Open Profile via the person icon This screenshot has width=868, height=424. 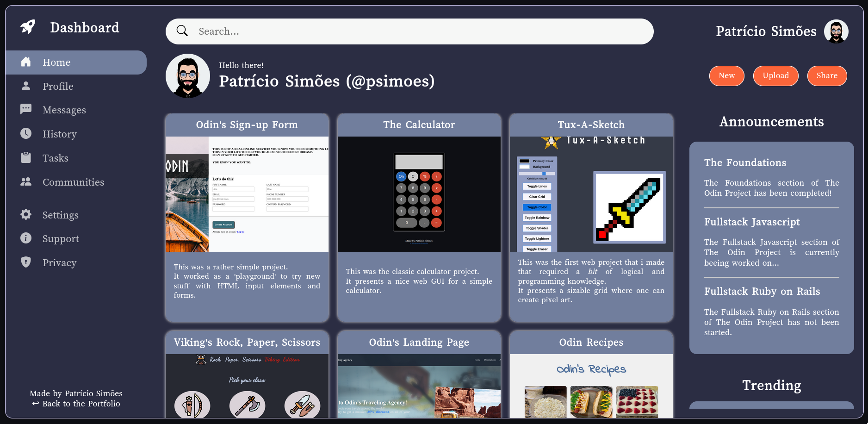point(26,86)
